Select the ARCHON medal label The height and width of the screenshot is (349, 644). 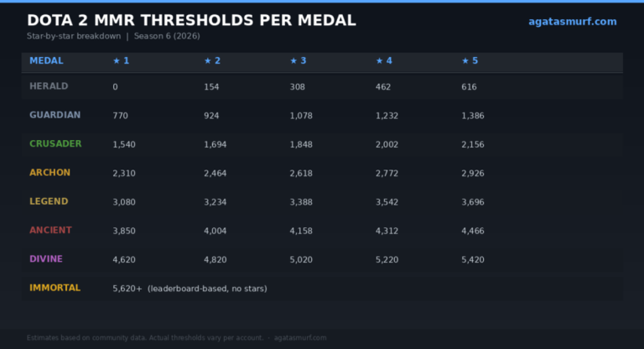coord(49,173)
